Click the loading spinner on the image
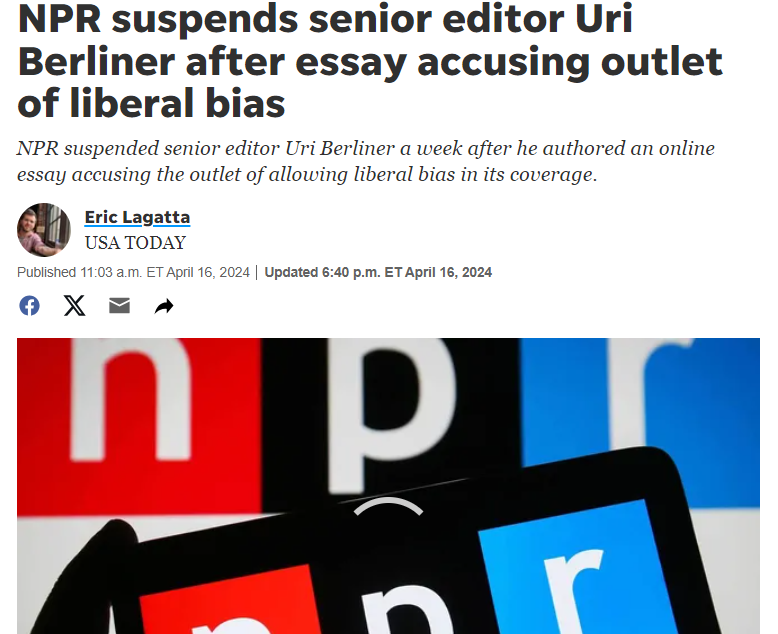The width and height of the screenshot is (778, 634). click(x=388, y=507)
